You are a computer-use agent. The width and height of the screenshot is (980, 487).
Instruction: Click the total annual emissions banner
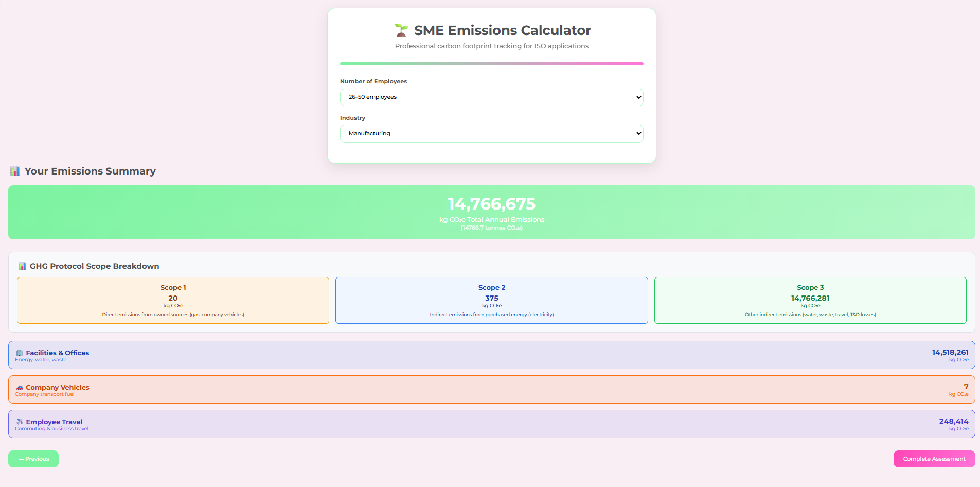coord(491,213)
